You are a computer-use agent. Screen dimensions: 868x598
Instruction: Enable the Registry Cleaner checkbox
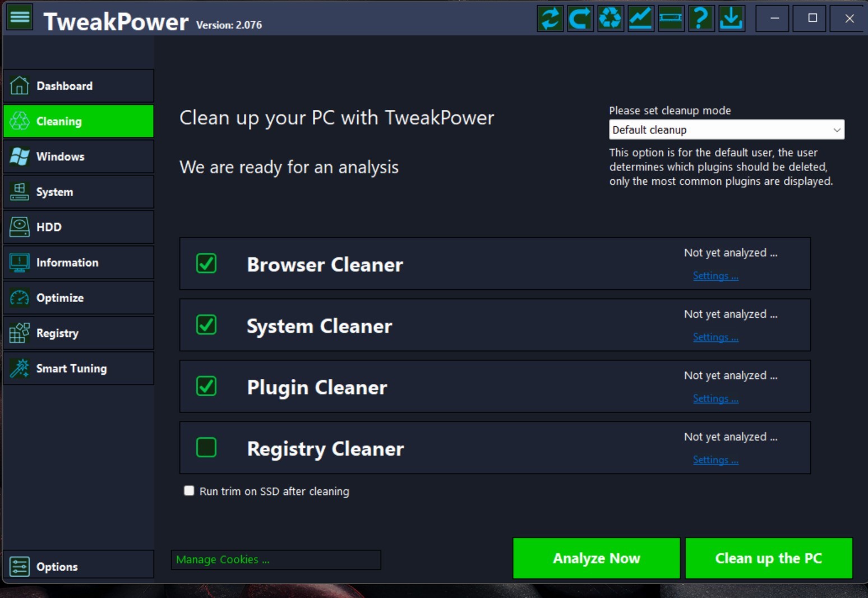coord(206,447)
